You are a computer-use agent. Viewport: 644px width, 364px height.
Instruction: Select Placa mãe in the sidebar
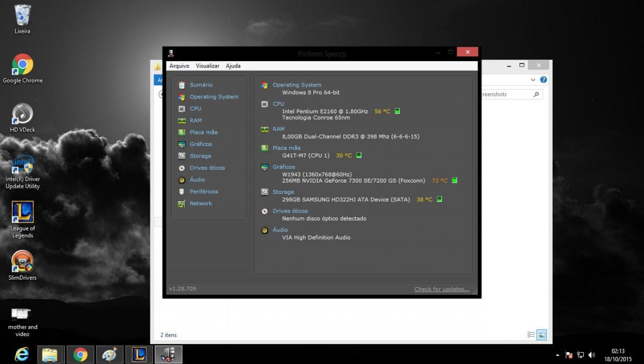click(203, 132)
